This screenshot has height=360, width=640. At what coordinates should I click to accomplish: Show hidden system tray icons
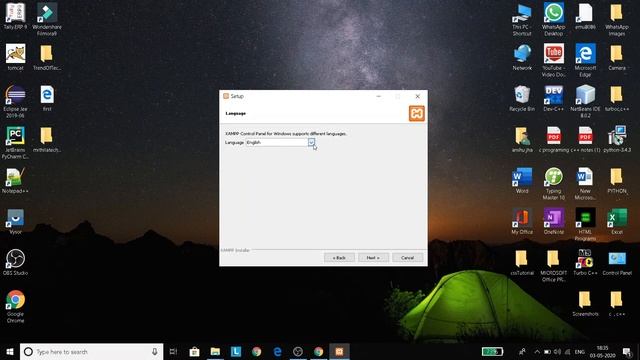tap(537, 352)
